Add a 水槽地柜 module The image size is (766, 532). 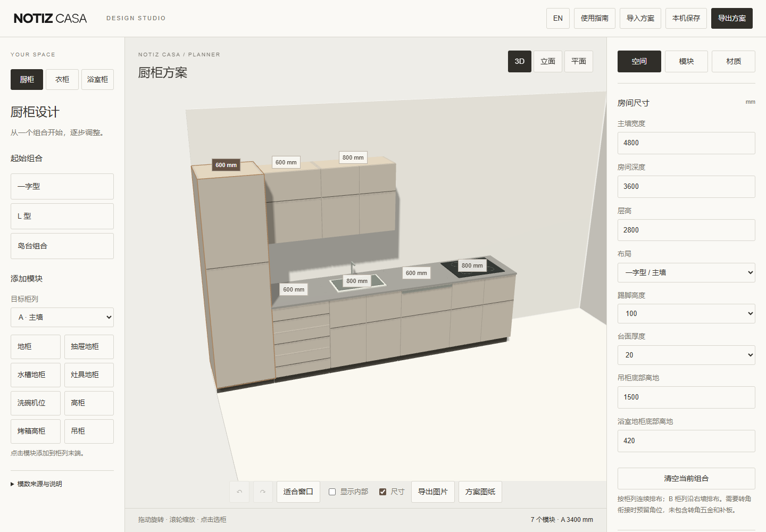(x=36, y=375)
